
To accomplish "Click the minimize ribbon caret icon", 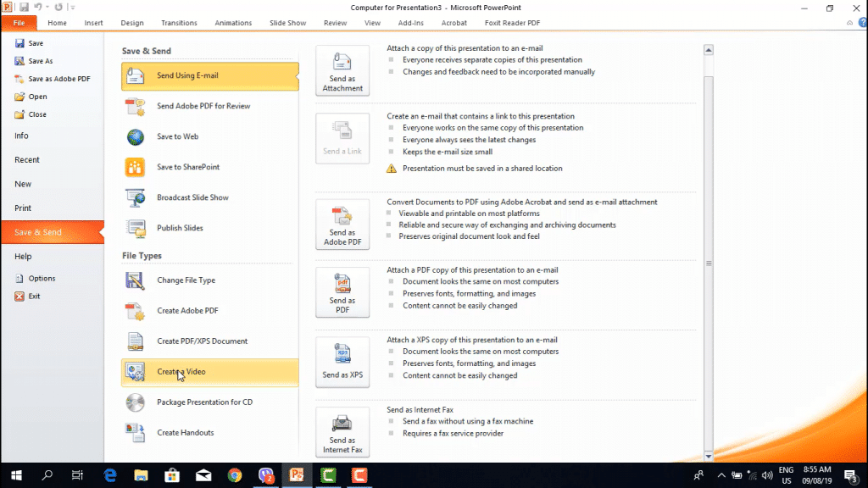I will pyautogui.click(x=849, y=23).
